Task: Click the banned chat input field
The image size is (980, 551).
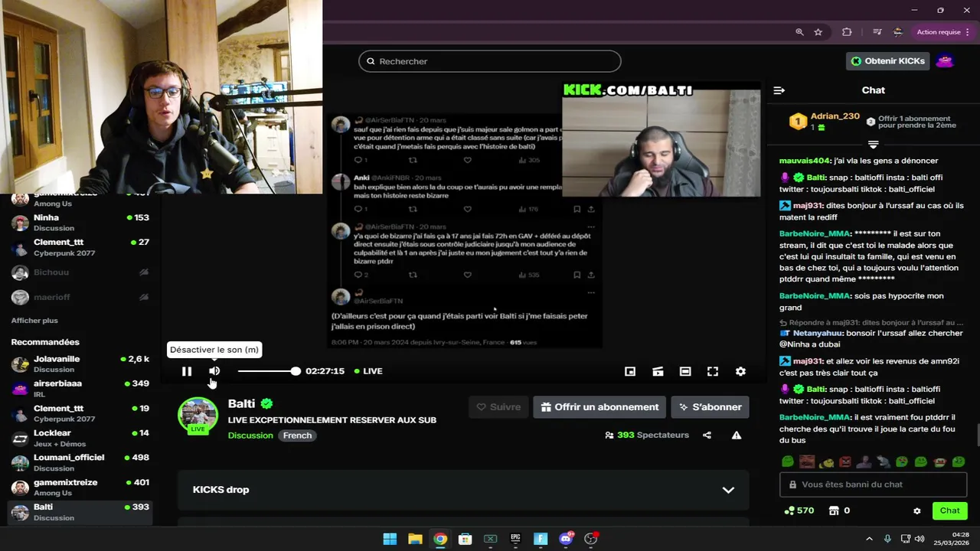Action: point(873,484)
